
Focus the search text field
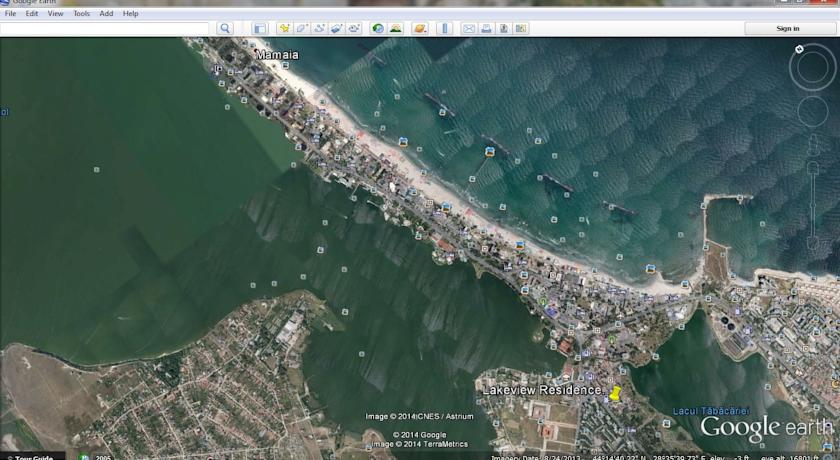point(104,28)
